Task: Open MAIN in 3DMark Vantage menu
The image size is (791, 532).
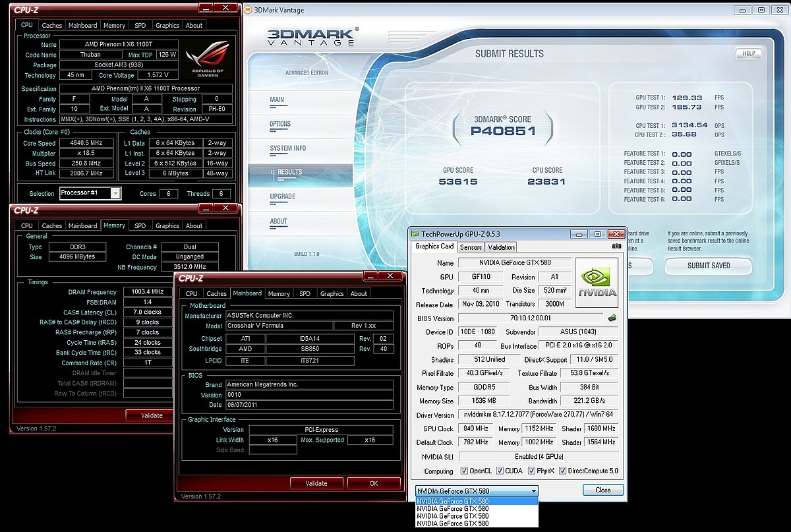Action: pyautogui.click(x=277, y=100)
